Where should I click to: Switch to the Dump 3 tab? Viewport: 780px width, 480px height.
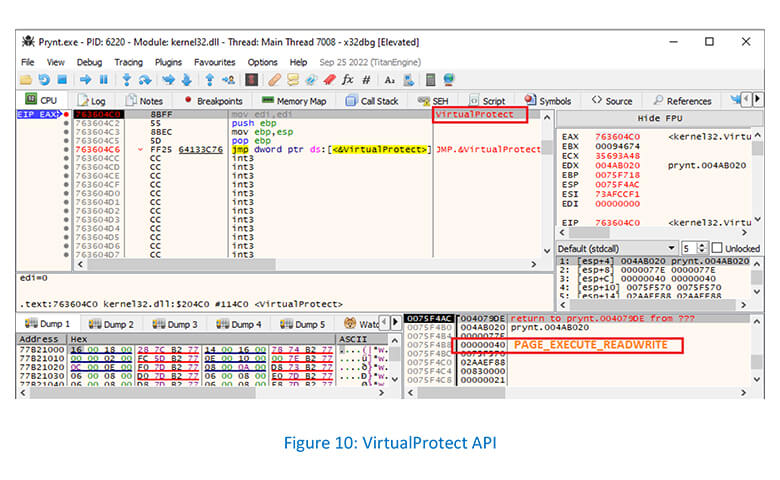[177, 324]
